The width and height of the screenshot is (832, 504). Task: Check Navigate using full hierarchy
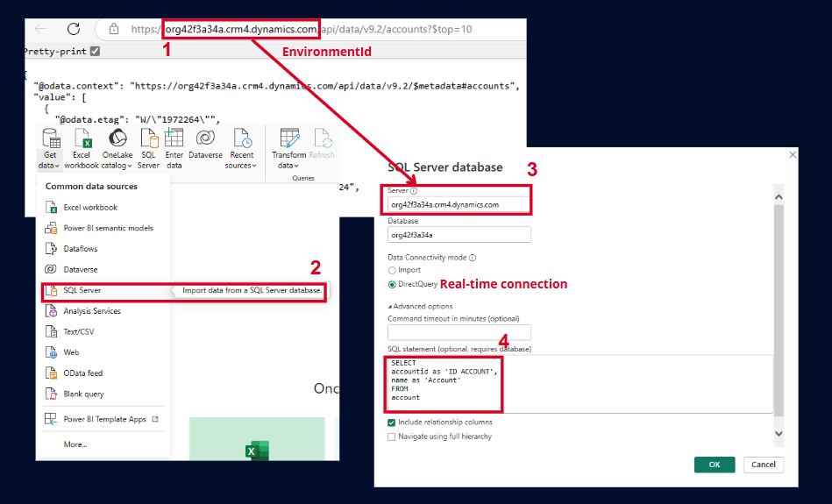(392, 437)
